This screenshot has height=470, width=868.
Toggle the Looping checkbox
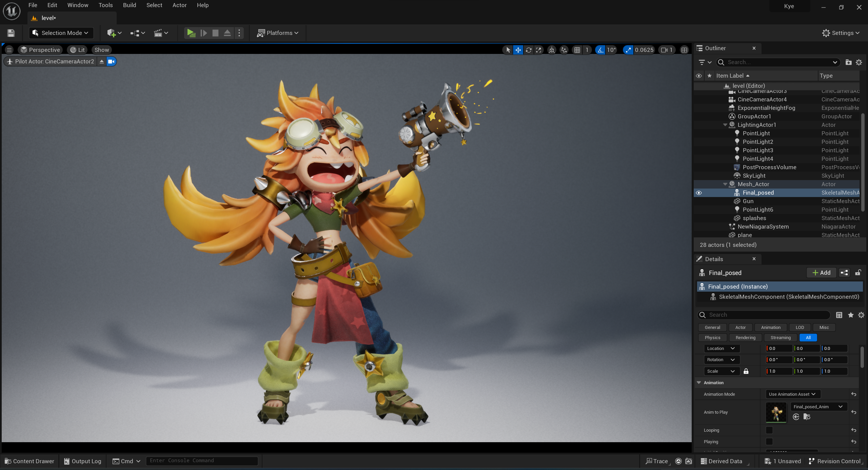point(769,430)
